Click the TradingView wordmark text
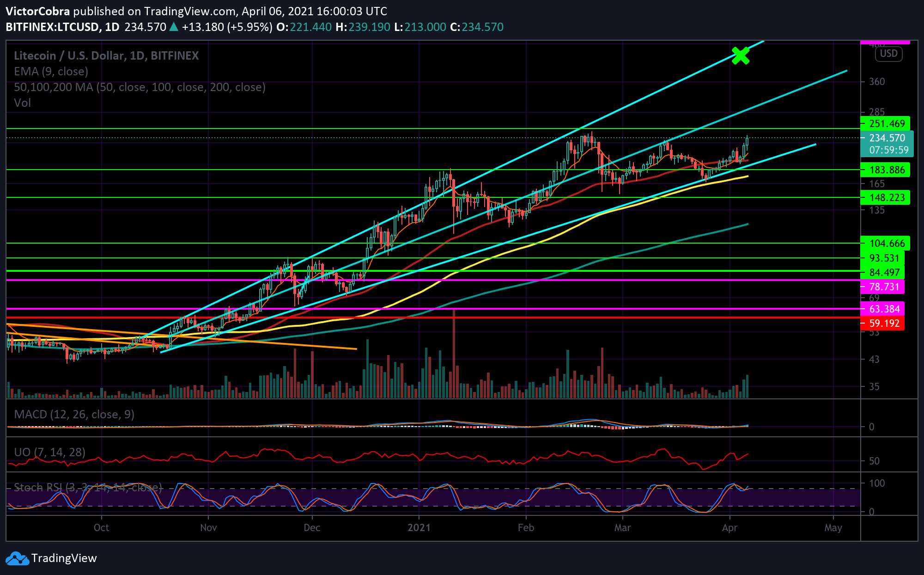The width and height of the screenshot is (924, 575). point(64,558)
